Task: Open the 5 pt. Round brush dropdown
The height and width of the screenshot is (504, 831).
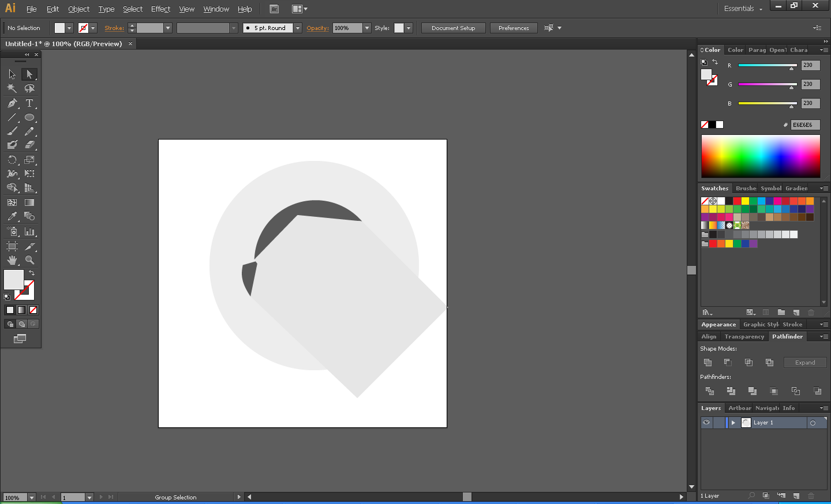Action: 298,28
